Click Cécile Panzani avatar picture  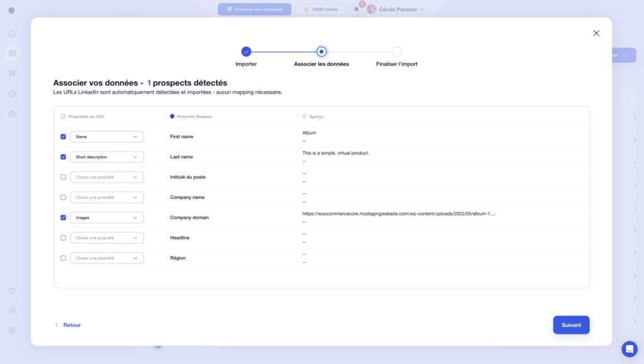pyautogui.click(x=371, y=9)
